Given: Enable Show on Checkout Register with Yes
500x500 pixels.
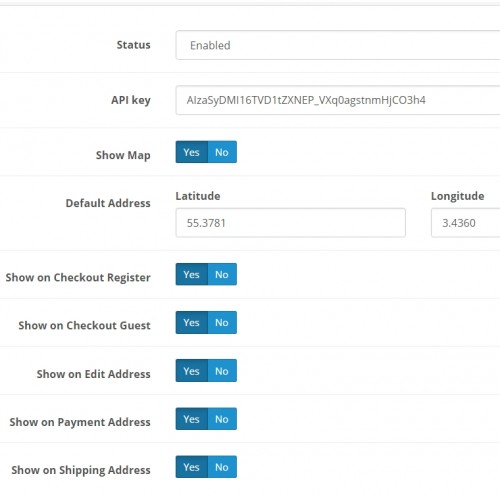Looking at the screenshot, I should [x=192, y=274].
